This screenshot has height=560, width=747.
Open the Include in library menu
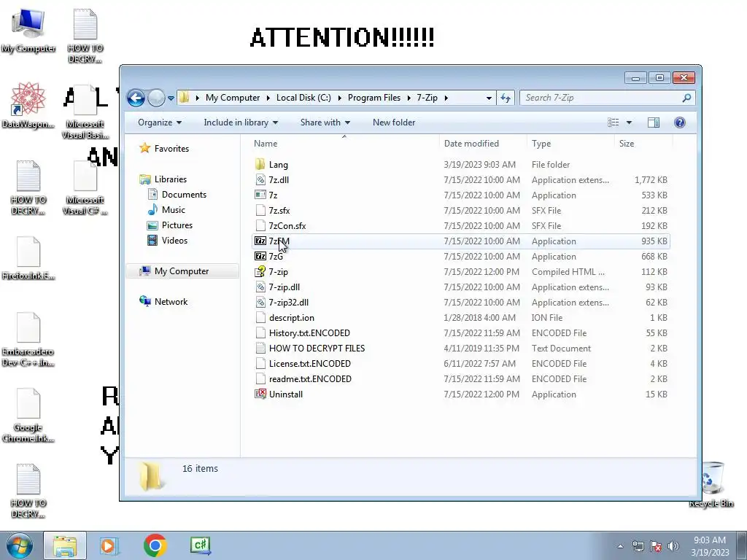241,122
